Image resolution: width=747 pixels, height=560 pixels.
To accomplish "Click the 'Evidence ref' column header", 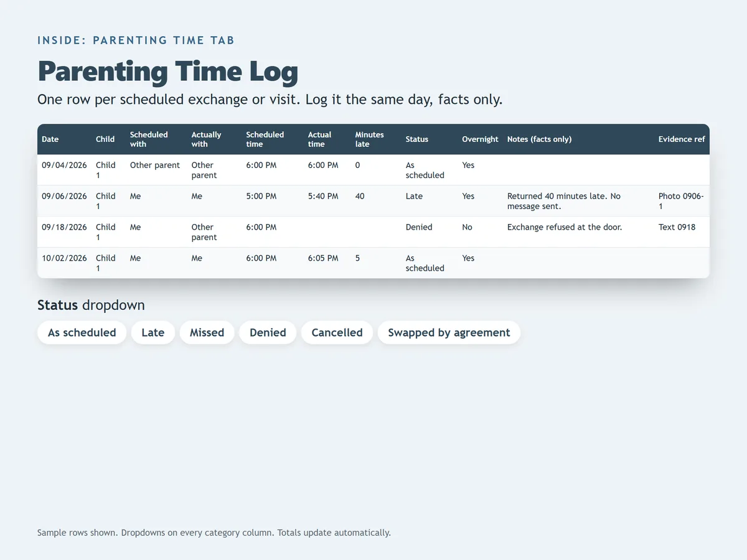I will (682, 139).
